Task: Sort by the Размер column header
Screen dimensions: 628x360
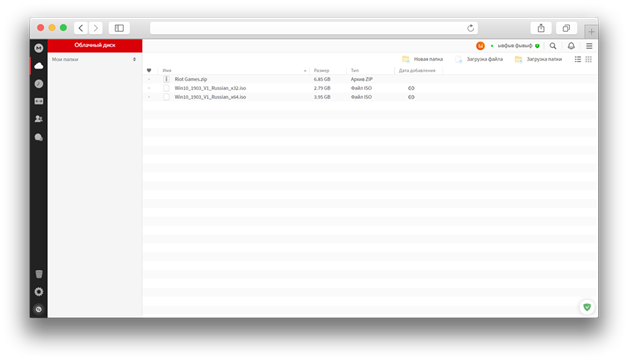Action: pos(321,70)
